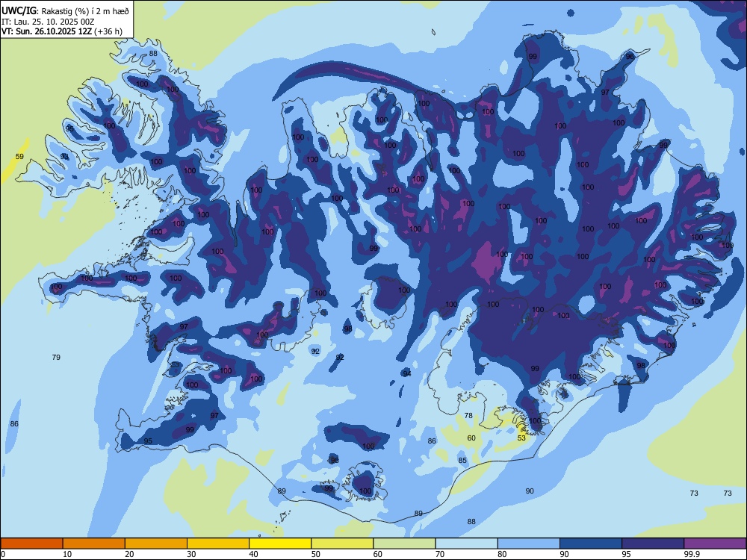
Task: Click the '59' humidity value on the map
Action: click(x=19, y=156)
